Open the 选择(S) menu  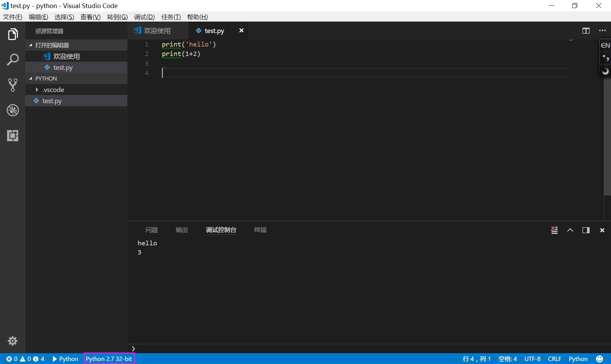tap(64, 17)
